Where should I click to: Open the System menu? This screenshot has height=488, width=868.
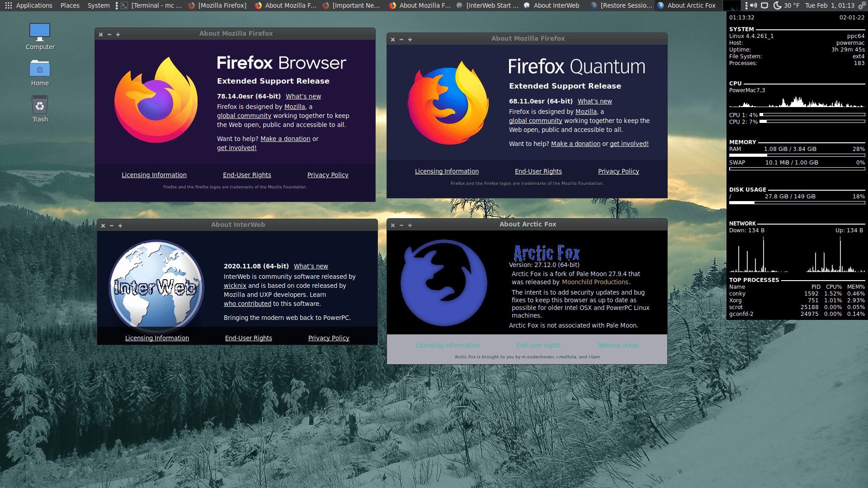click(98, 5)
